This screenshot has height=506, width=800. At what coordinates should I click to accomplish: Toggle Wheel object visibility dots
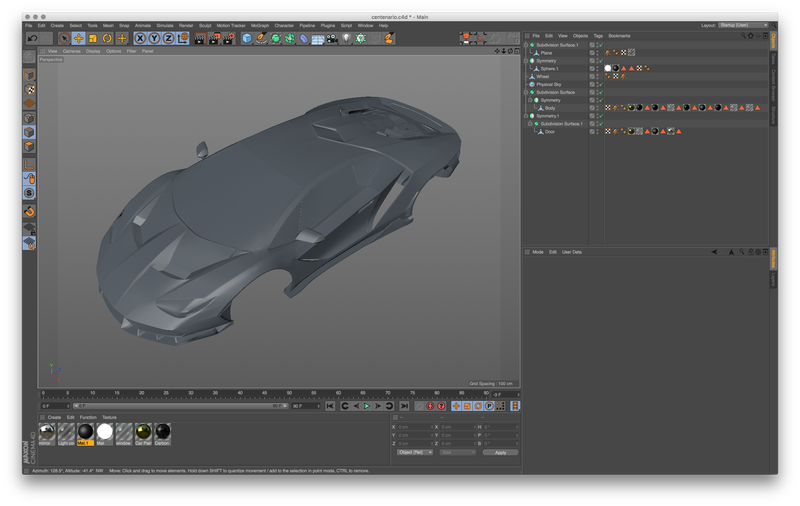click(597, 77)
